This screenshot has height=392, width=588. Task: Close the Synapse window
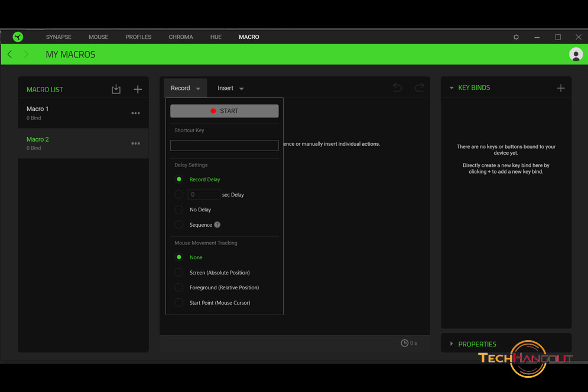pyautogui.click(x=579, y=37)
